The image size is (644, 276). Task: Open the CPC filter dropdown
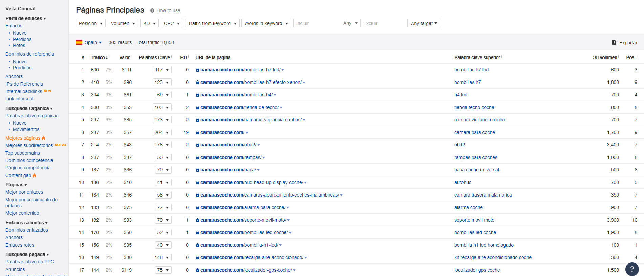point(172,23)
